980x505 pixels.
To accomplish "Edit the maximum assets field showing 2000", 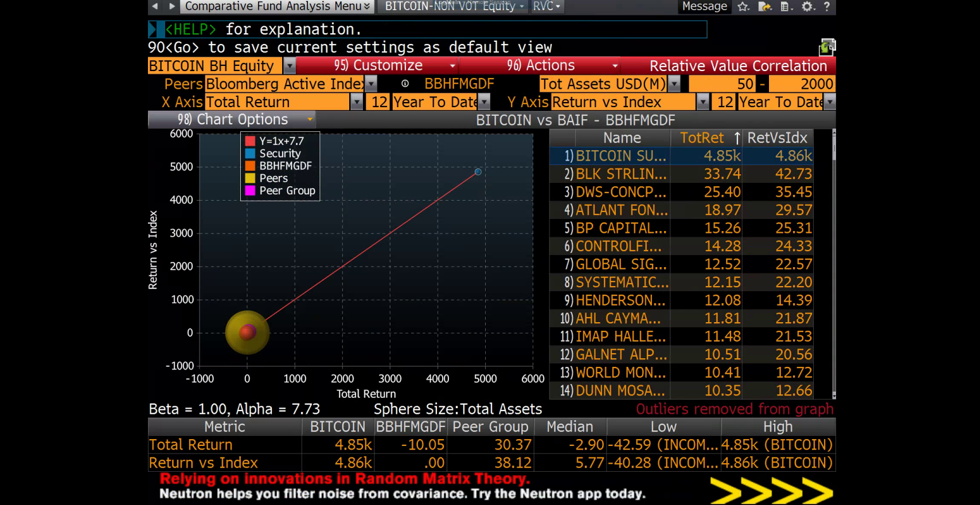I will click(802, 84).
